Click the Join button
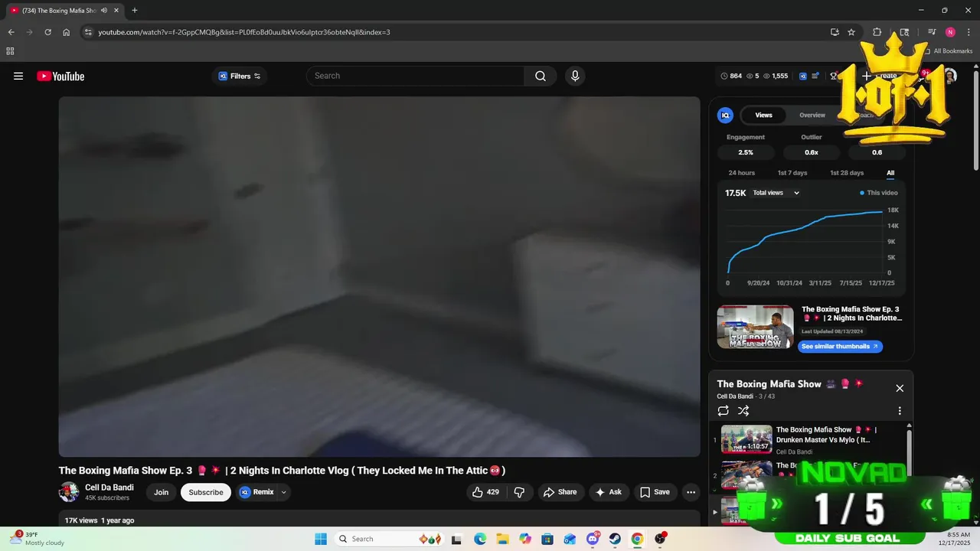 click(x=161, y=492)
